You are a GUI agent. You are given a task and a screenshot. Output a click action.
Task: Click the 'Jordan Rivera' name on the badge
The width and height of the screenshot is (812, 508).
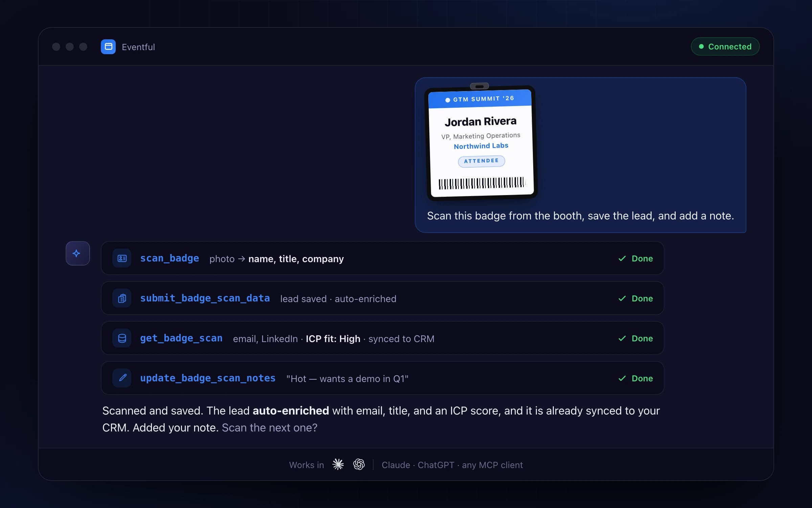pos(480,122)
